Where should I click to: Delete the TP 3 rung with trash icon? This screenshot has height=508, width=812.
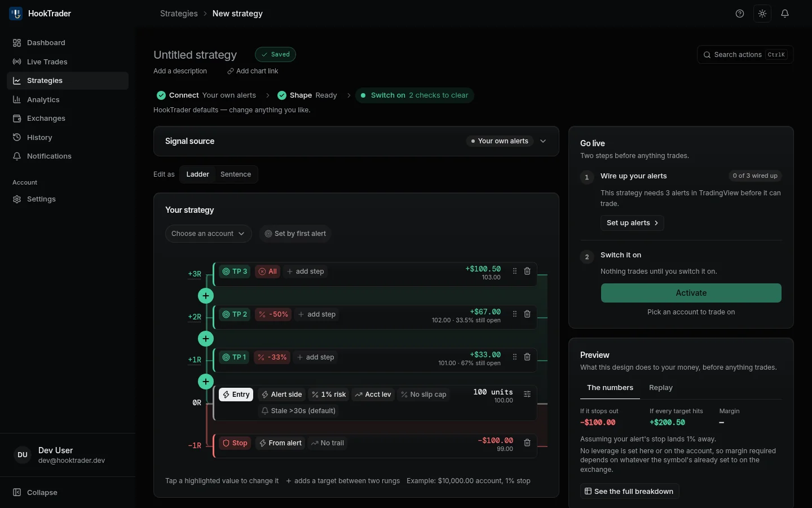coord(527,271)
